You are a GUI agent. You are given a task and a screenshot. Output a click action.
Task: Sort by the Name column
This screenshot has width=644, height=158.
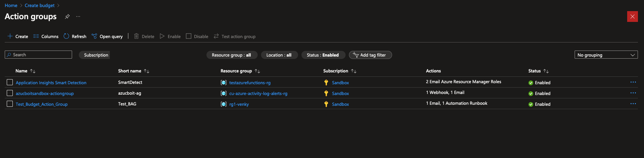pos(25,71)
